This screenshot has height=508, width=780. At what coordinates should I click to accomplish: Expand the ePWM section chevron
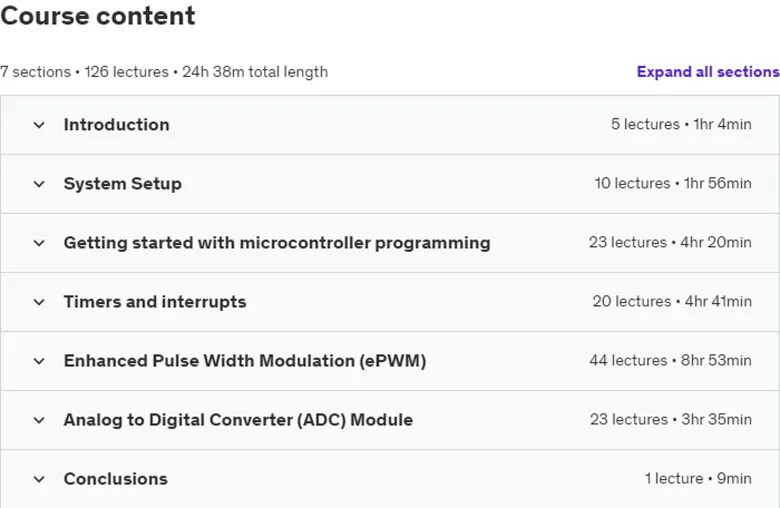tap(39, 361)
